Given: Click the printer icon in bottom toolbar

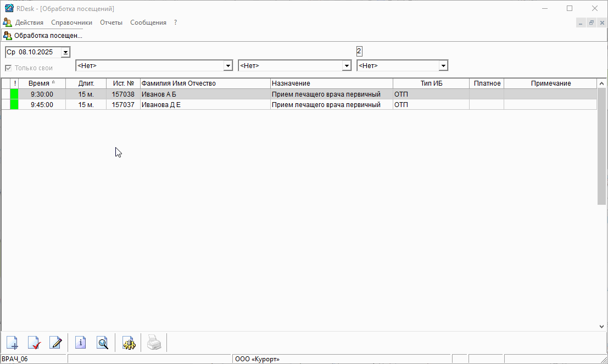Looking at the screenshot, I should [154, 343].
